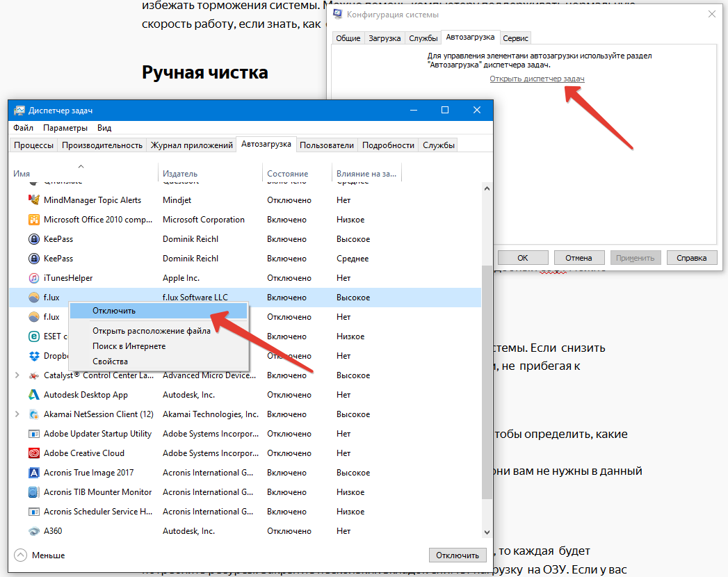Click the KeePass icon with High impact

tap(34, 239)
